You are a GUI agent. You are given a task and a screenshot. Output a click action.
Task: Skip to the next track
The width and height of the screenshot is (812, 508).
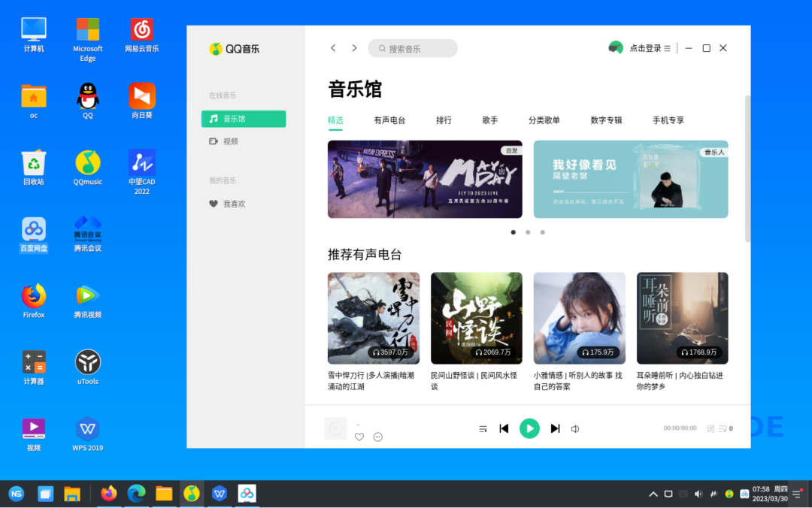click(x=555, y=429)
